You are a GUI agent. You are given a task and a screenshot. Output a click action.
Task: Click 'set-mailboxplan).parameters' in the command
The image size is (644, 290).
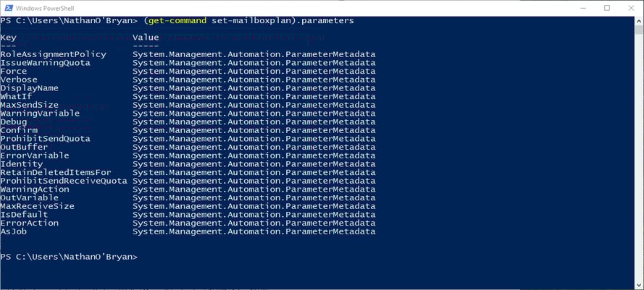pos(283,20)
